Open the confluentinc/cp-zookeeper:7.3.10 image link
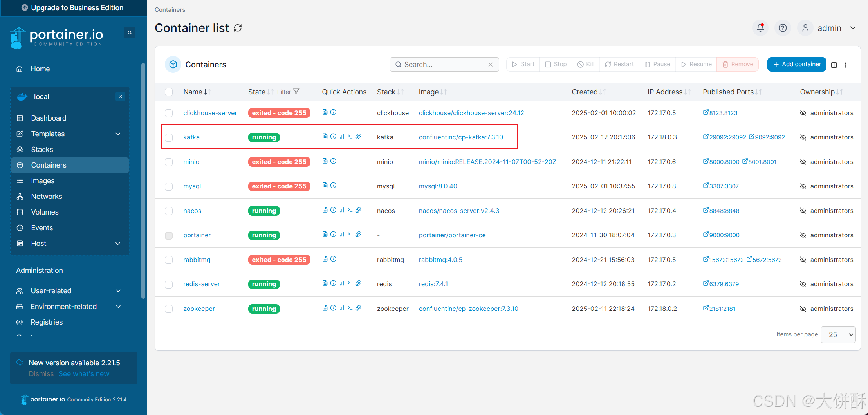The height and width of the screenshot is (415, 868). (x=468, y=309)
